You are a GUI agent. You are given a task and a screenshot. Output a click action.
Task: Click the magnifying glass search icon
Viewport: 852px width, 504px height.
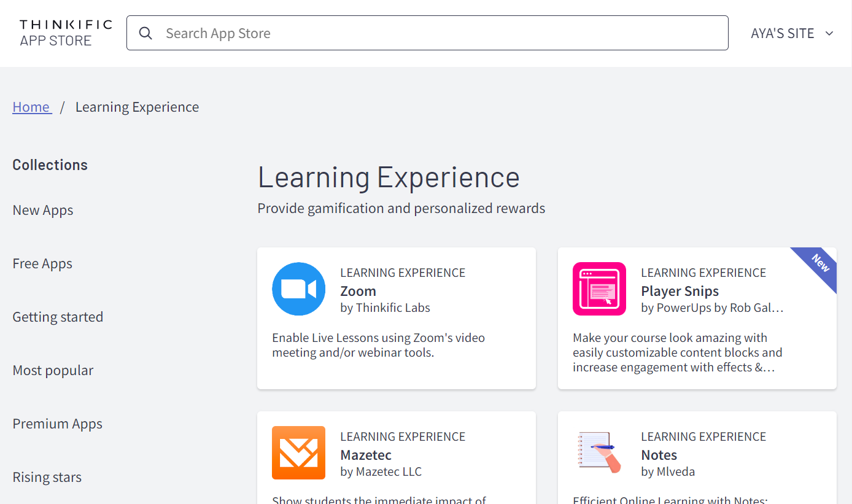tap(145, 33)
